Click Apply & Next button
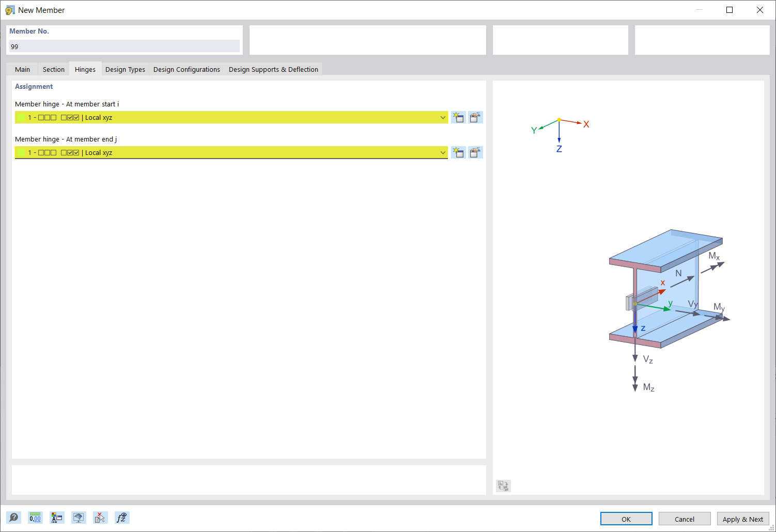Image resolution: width=776 pixels, height=532 pixels. coord(743,519)
